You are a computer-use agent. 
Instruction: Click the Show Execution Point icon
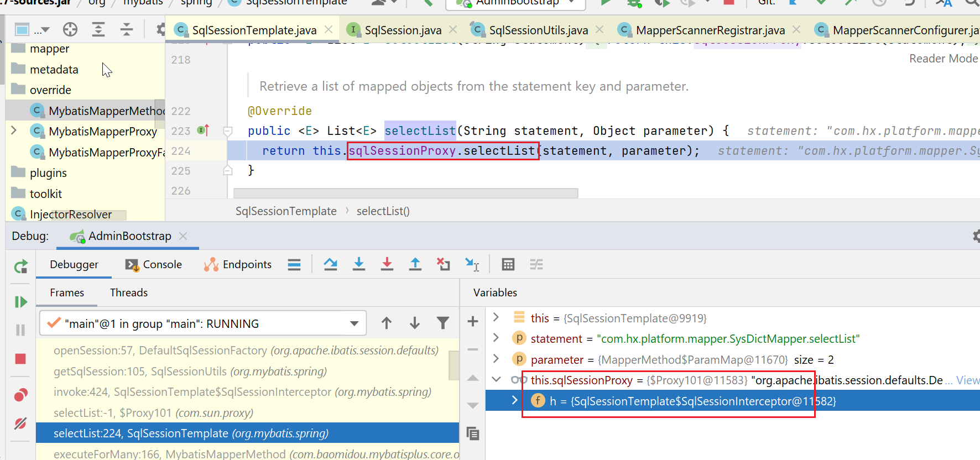[x=294, y=265]
